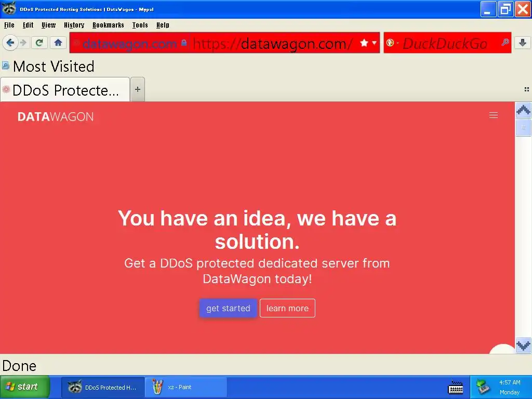Image resolution: width=532 pixels, height=399 pixels.
Task: Open the downloads arrow button
Action: pos(523,43)
